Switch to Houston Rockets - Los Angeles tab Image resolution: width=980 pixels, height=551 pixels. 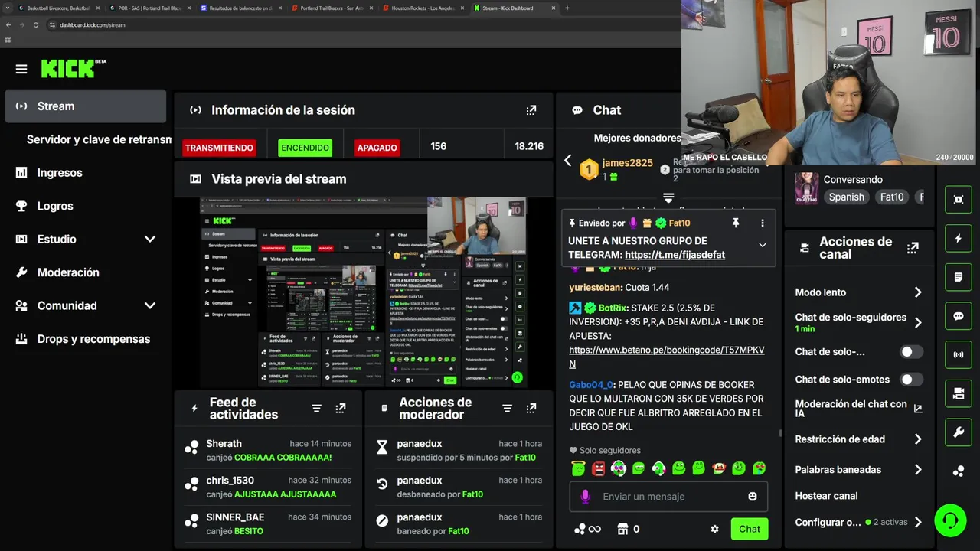pyautogui.click(x=421, y=8)
